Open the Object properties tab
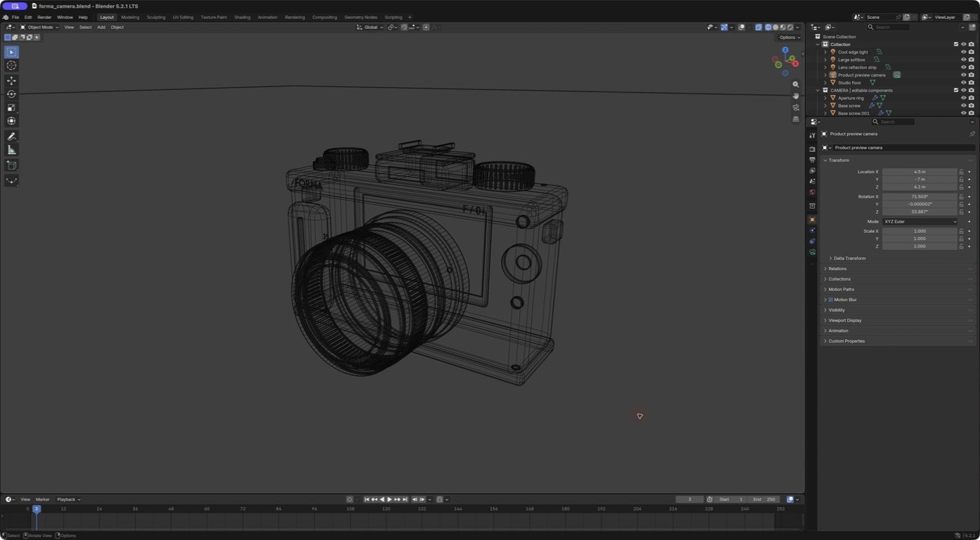Screen dimensions: 980x540 (x=812, y=219)
